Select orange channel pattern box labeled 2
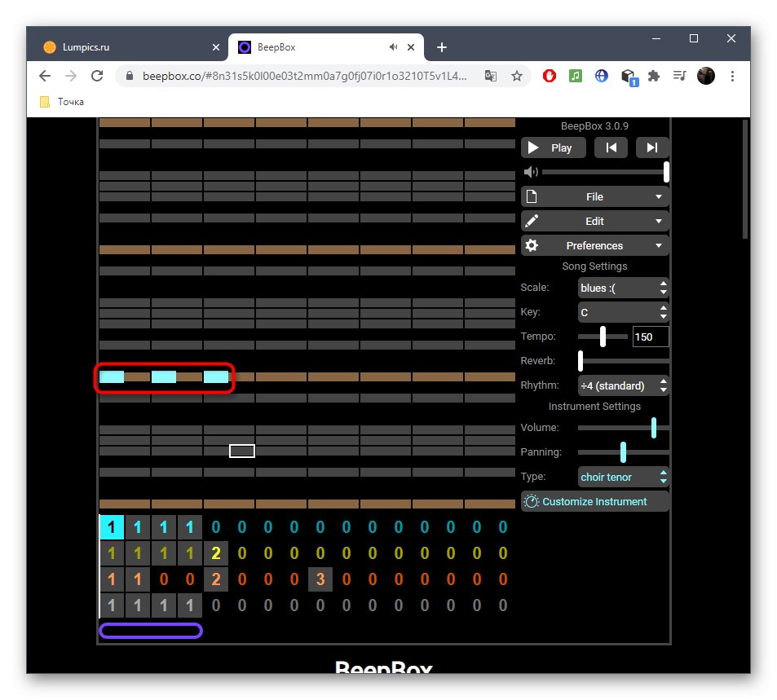This screenshot has width=777, height=700. pos(216,579)
